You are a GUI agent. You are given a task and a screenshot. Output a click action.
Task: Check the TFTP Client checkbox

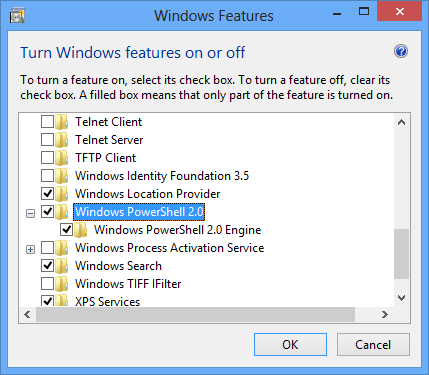point(47,158)
